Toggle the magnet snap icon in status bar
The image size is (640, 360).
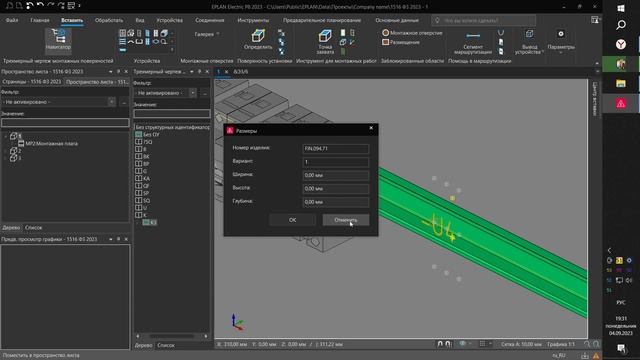(x=440, y=344)
